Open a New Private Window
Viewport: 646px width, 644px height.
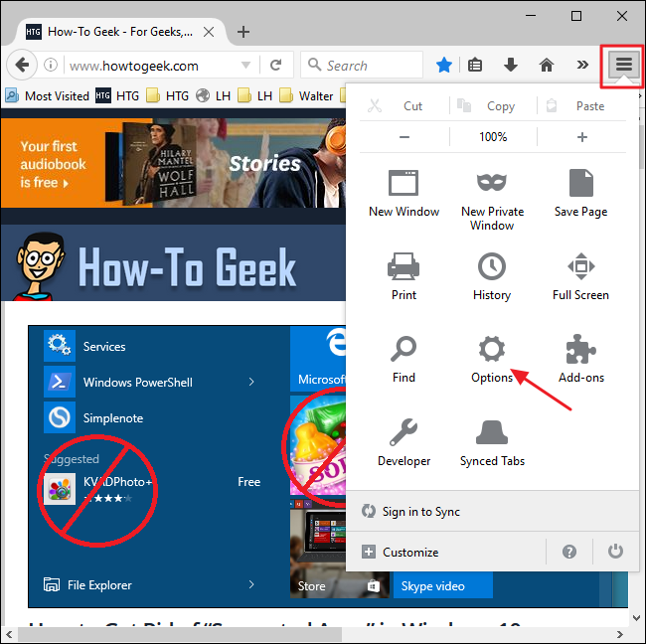(x=492, y=201)
